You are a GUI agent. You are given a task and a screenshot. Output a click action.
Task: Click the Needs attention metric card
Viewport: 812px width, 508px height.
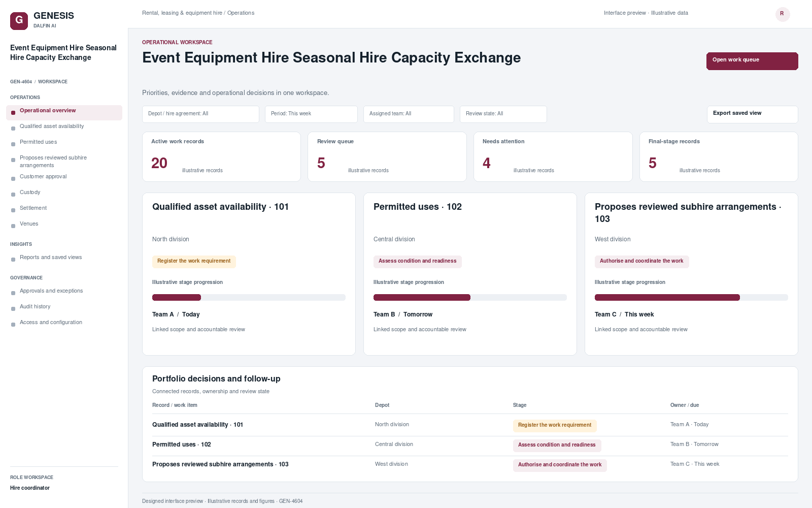point(553,157)
